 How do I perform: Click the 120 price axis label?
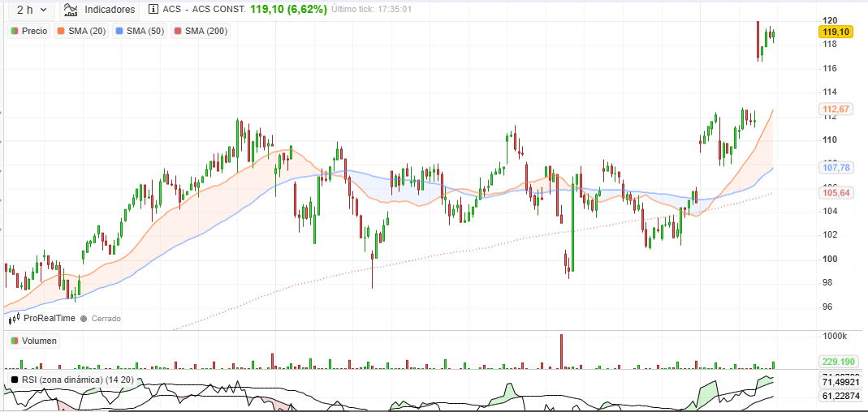tap(829, 20)
